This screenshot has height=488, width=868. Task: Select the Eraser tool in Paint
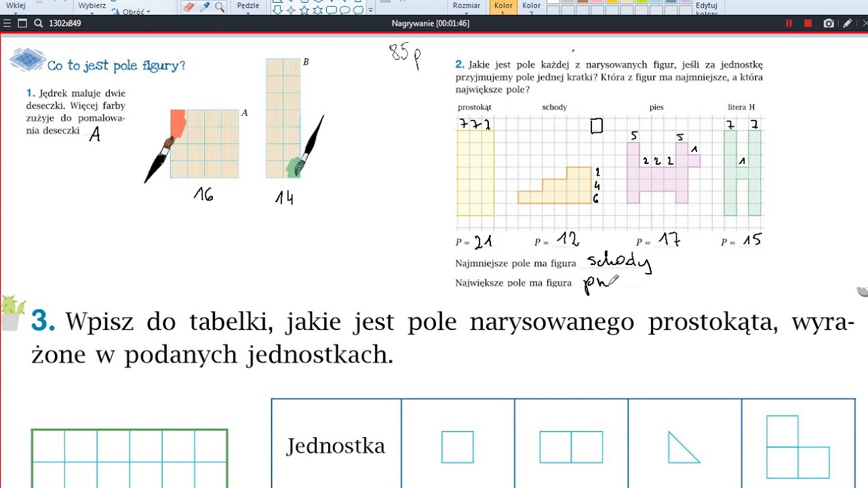coord(189,7)
